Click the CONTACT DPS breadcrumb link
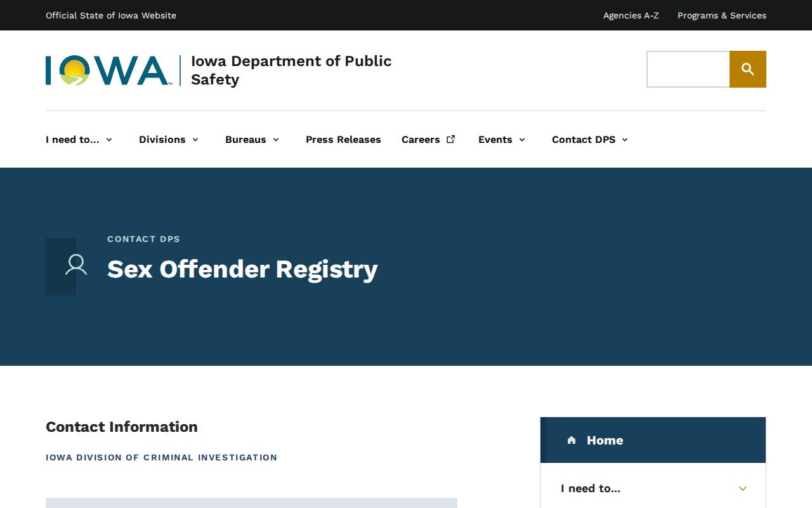 click(144, 239)
